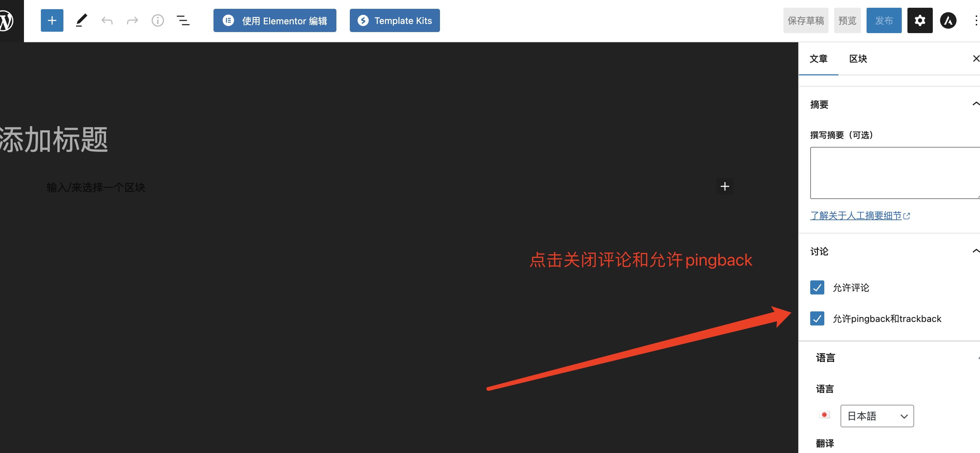Screen dimensions: 980x453
Task: Uncheck the 允许评论 checkbox
Action: pos(817,287)
